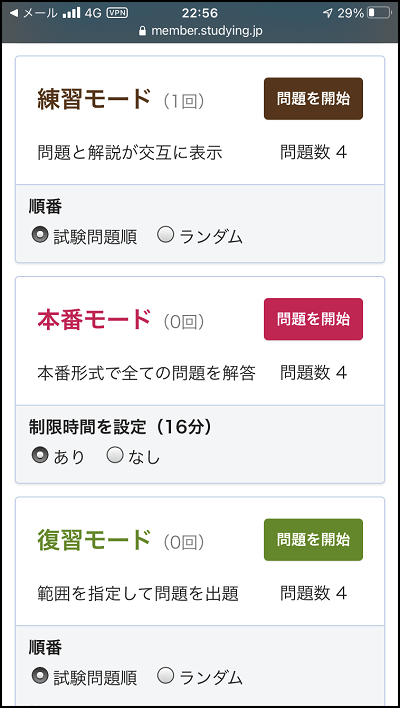Start questions in 練習モード
The width and height of the screenshot is (400, 708).
coord(313,98)
